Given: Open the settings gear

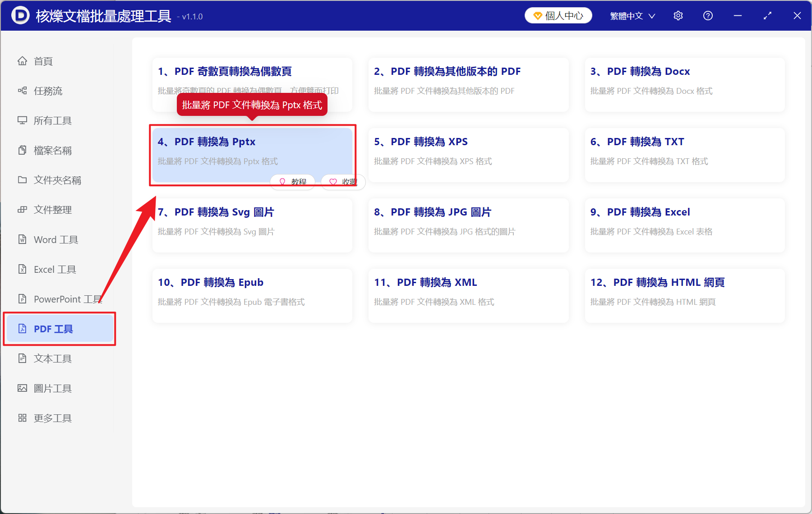Looking at the screenshot, I should [x=678, y=15].
